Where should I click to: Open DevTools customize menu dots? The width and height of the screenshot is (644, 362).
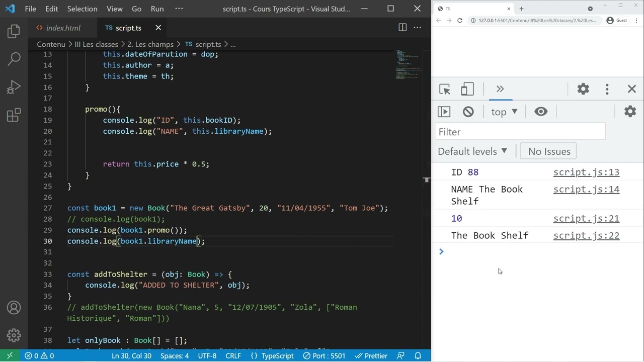tap(607, 89)
